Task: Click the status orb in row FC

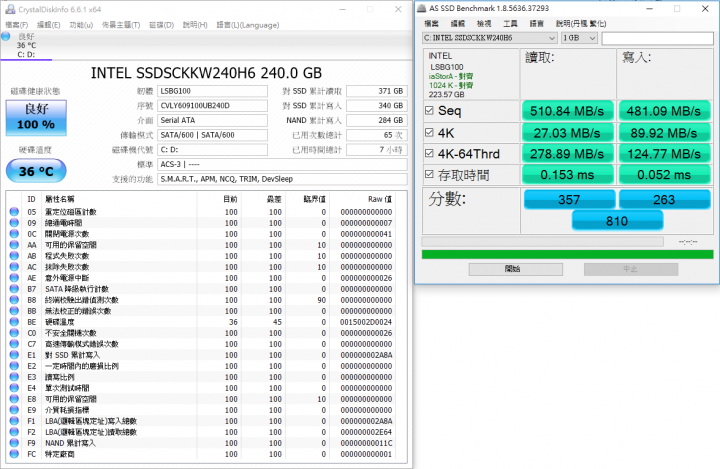Action: coord(14,454)
